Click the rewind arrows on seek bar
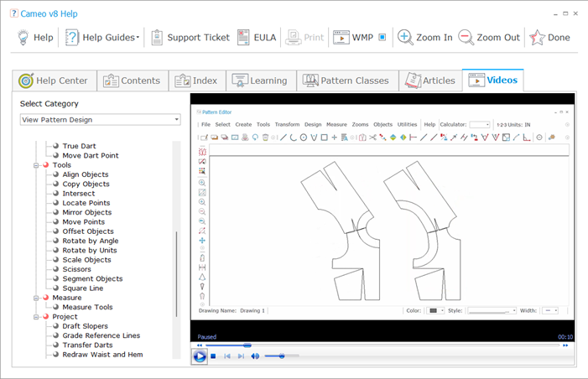The image size is (588, 379). click(x=200, y=345)
